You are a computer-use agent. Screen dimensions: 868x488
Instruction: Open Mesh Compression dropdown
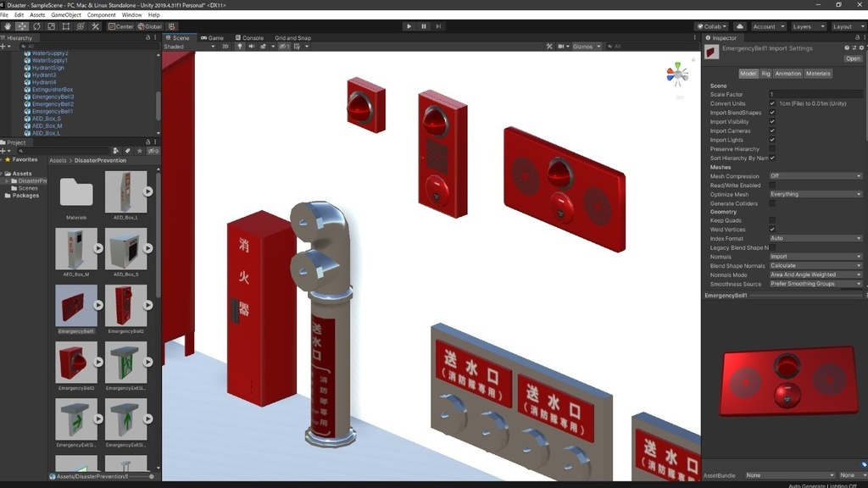pos(815,176)
